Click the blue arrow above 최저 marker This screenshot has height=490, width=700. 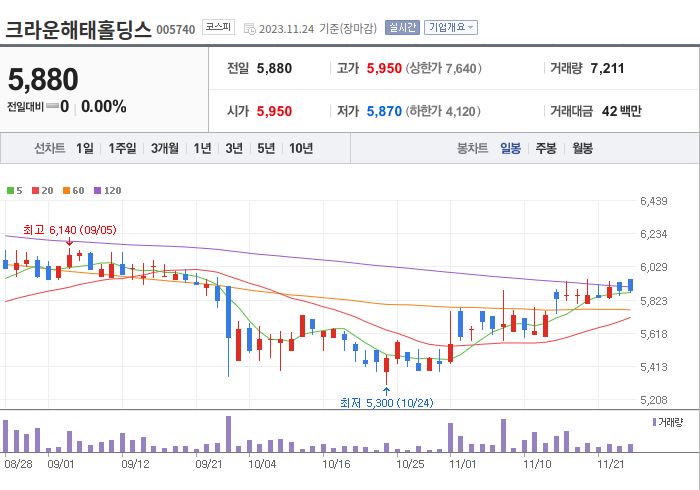coord(387,392)
